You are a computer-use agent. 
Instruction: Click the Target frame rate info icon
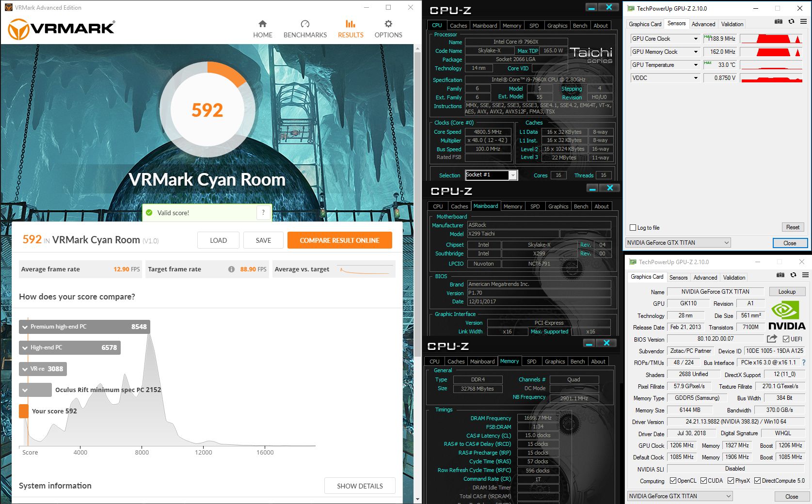tap(231, 269)
